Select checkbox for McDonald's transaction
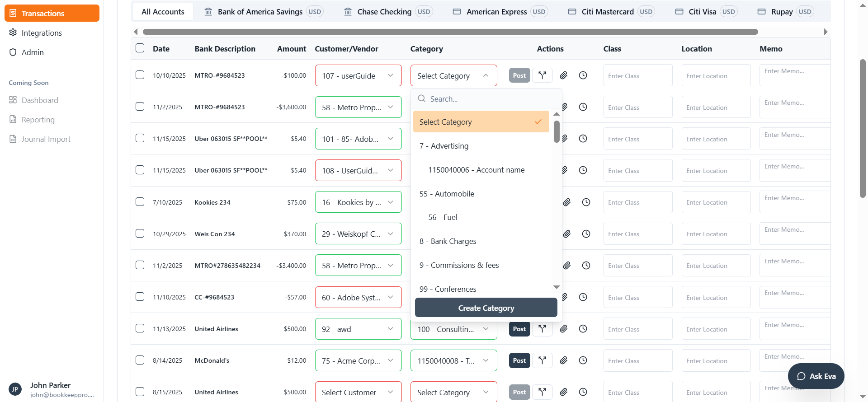 click(140, 360)
